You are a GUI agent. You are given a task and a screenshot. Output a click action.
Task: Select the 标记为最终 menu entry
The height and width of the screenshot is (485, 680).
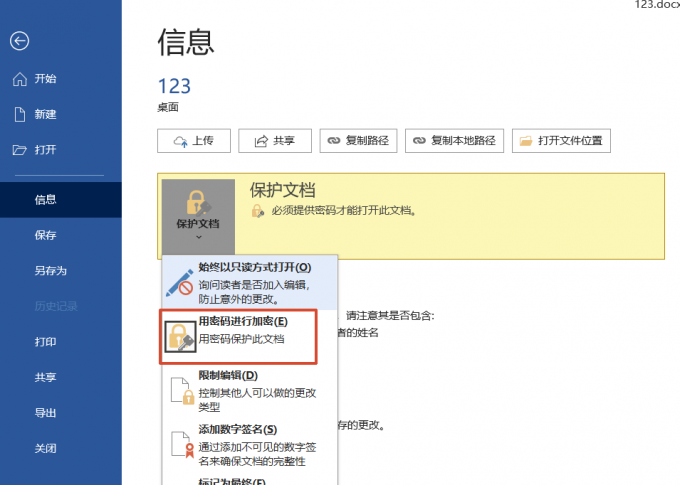pyautogui.click(x=249, y=480)
